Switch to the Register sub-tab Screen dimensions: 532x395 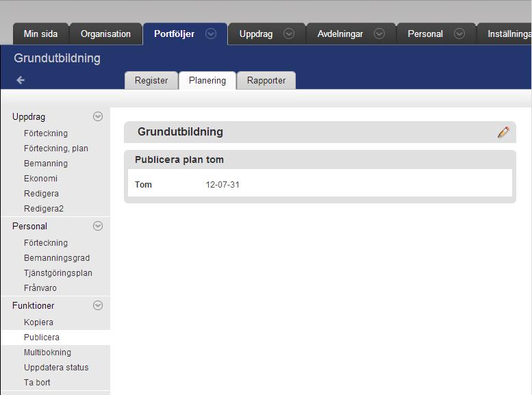coord(151,80)
